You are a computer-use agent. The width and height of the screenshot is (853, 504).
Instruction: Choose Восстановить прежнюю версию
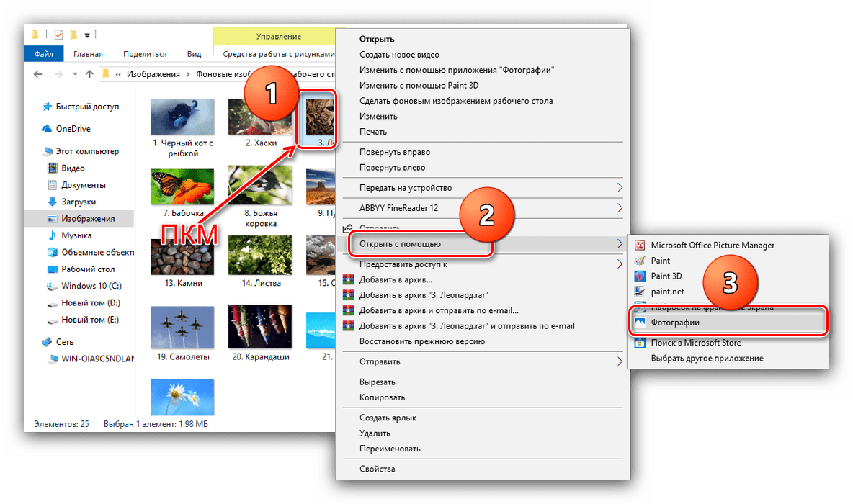click(x=422, y=341)
